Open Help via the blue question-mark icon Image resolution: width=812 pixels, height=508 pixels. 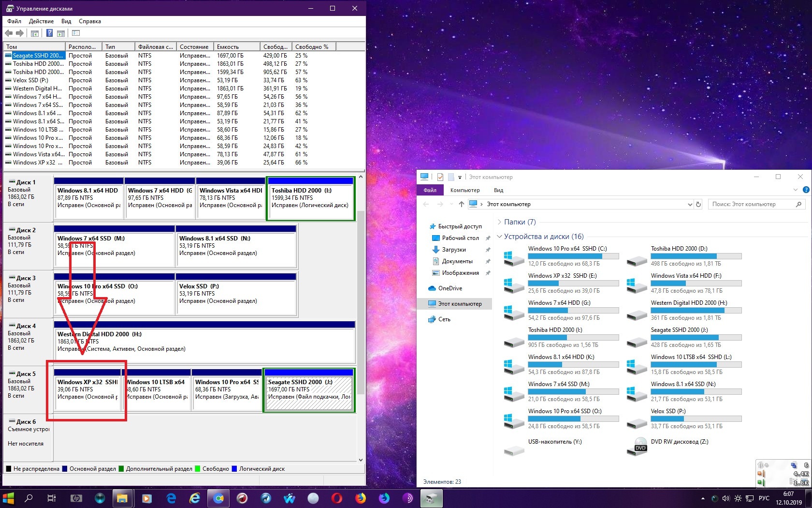tap(49, 33)
